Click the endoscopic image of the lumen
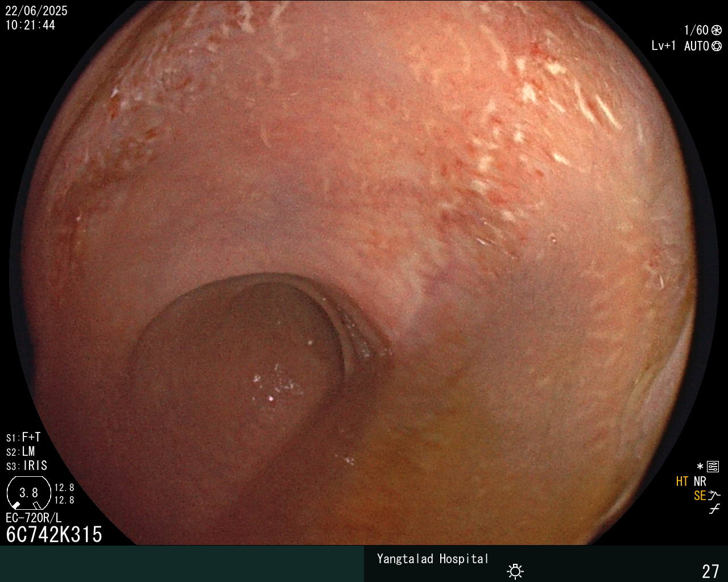This screenshot has height=582, width=728. pos(364,273)
